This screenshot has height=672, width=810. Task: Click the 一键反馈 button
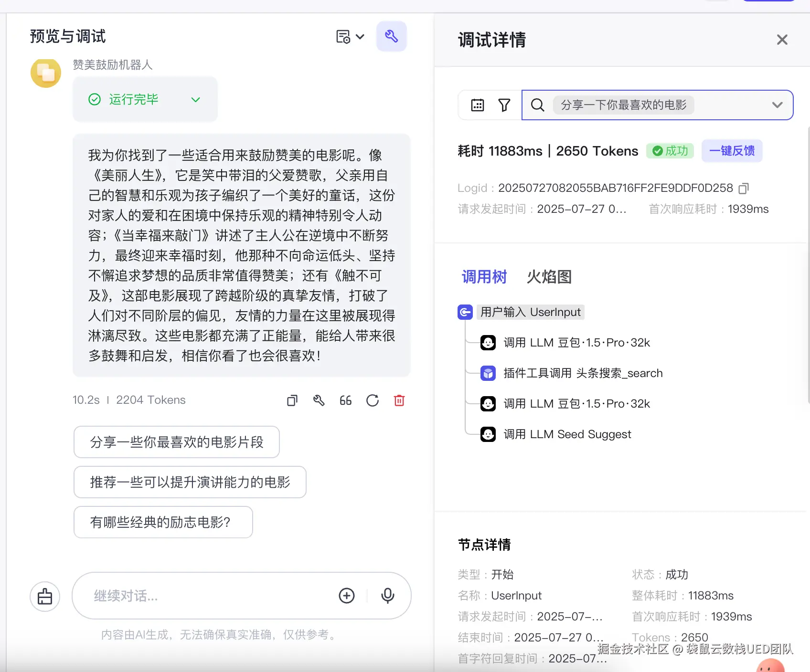732,151
